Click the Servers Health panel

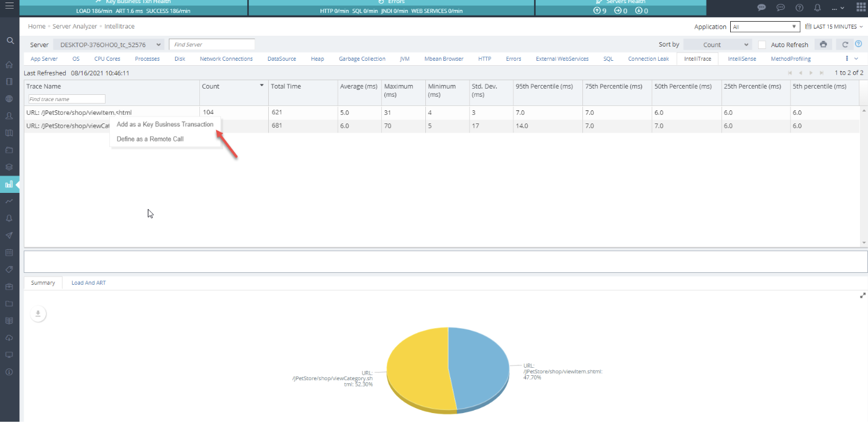tap(620, 7)
